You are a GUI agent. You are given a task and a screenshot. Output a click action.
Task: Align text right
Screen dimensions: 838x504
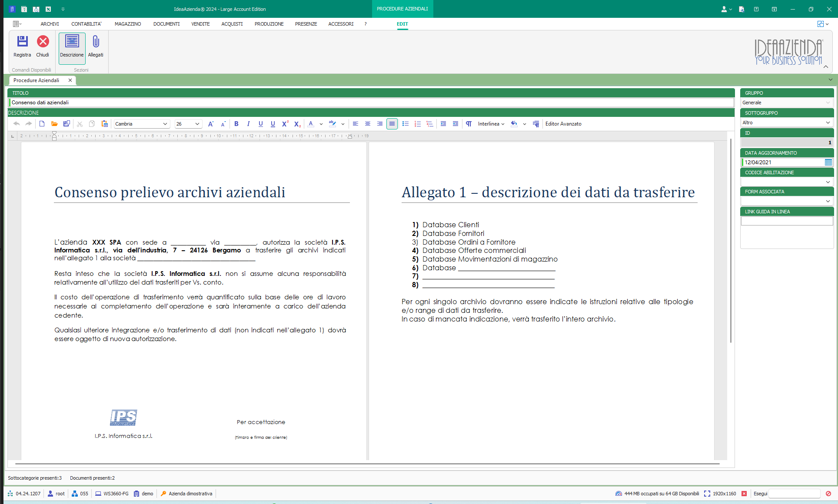tap(380, 124)
